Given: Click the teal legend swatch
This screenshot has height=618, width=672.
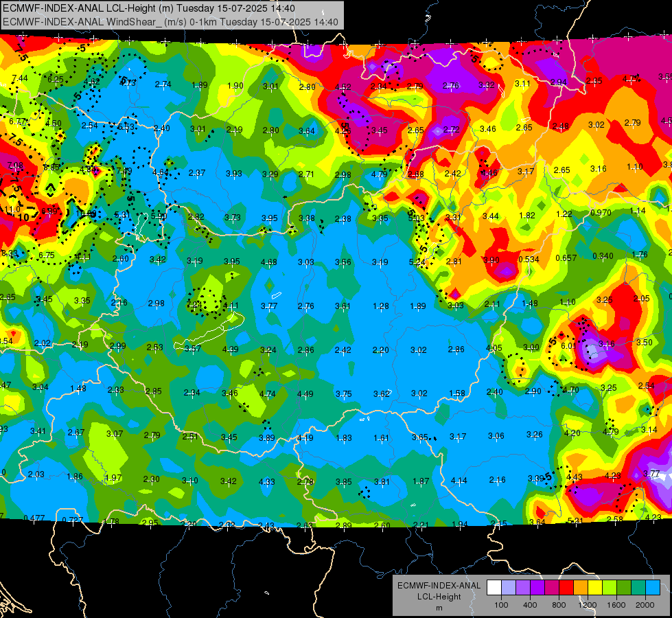Looking at the screenshot, I should tap(638, 588).
